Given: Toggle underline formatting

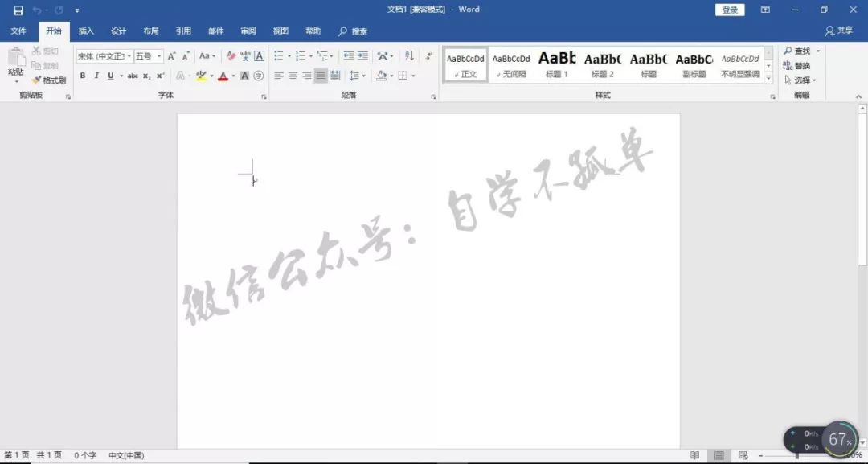Looking at the screenshot, I should [111, 76].
